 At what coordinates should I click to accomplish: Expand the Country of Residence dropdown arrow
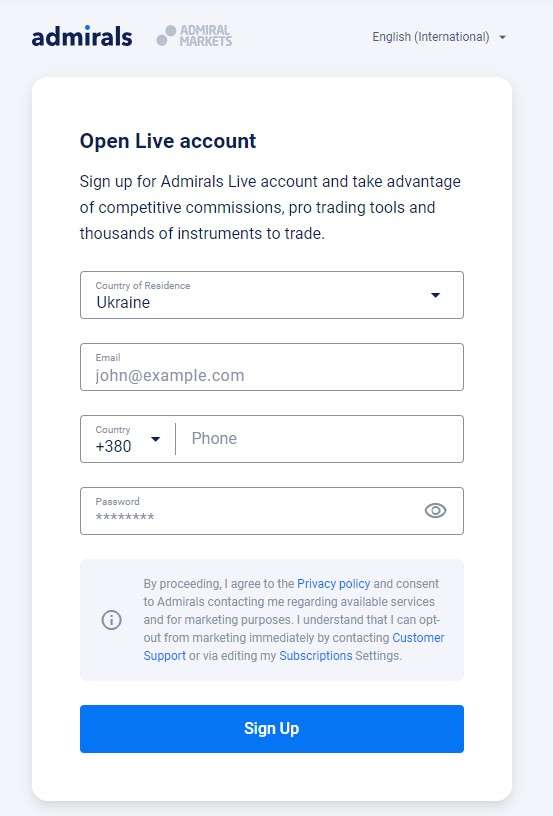coord(435,295)
